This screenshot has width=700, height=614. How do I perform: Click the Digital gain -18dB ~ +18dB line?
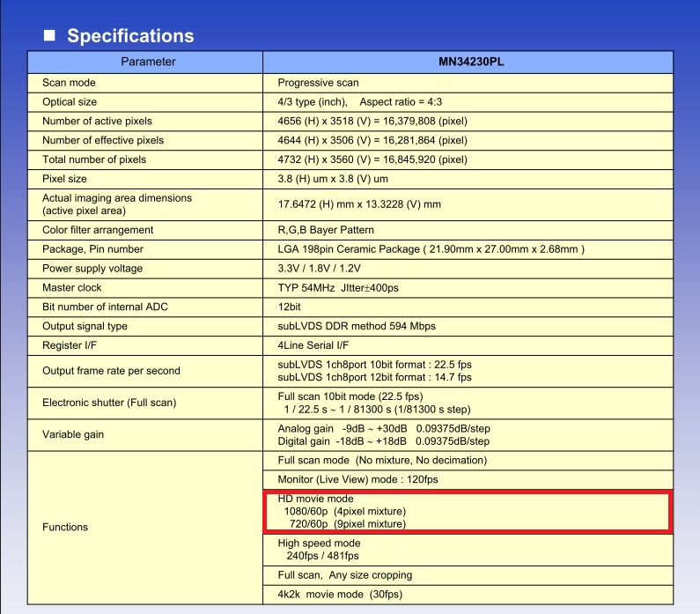[x=384, y=441]
